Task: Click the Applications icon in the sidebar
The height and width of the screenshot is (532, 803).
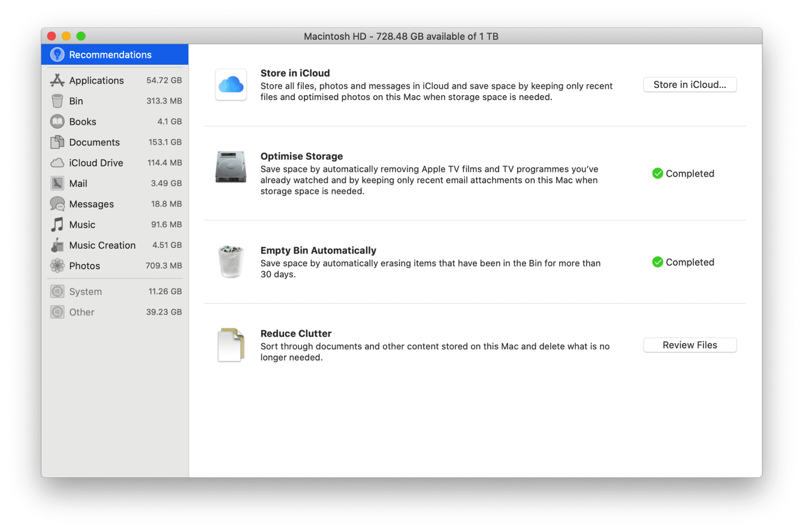Action: [58, 80]
